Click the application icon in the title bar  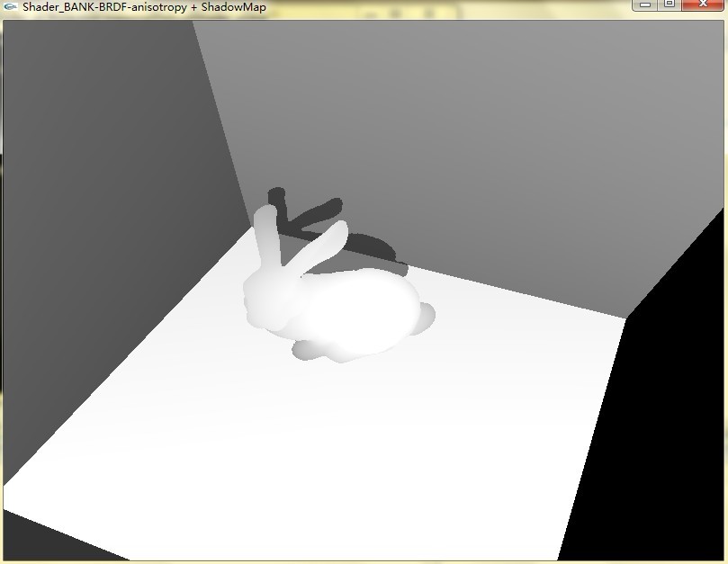[x=11, y=7]
